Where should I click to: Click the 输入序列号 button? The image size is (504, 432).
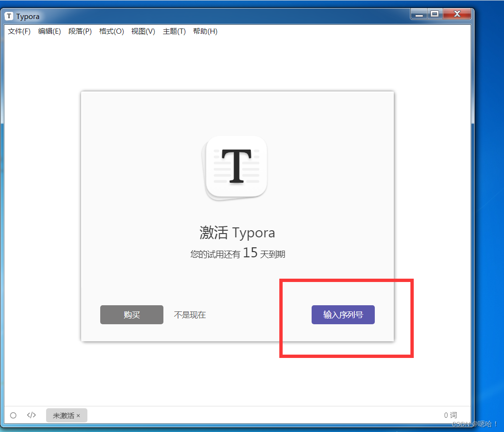[x=343, y=315]
